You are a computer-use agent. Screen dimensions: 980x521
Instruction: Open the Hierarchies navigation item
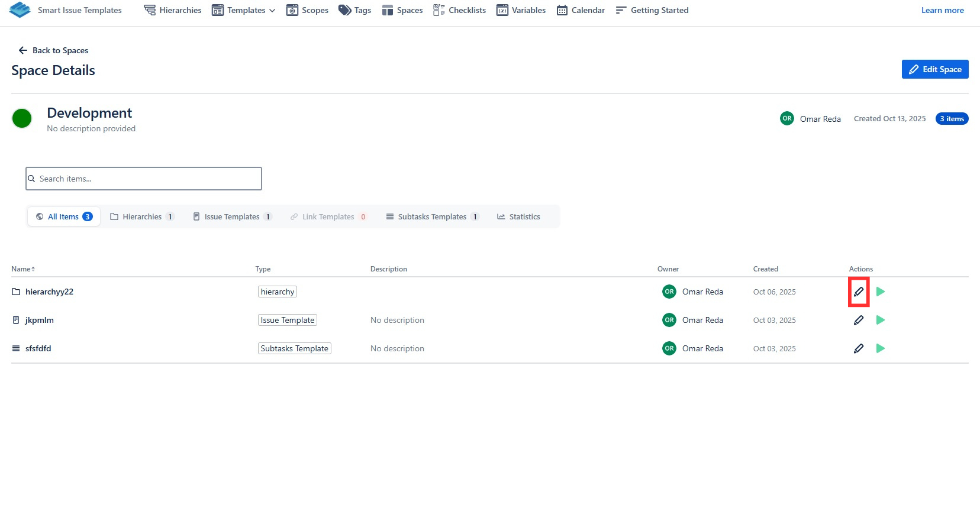[x=173, y=10]
